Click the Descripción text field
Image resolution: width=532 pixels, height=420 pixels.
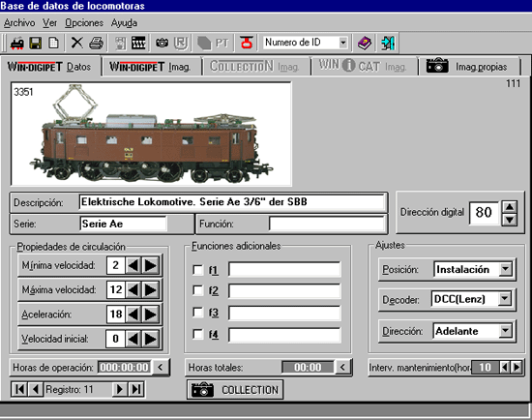(x=232, y=202)
